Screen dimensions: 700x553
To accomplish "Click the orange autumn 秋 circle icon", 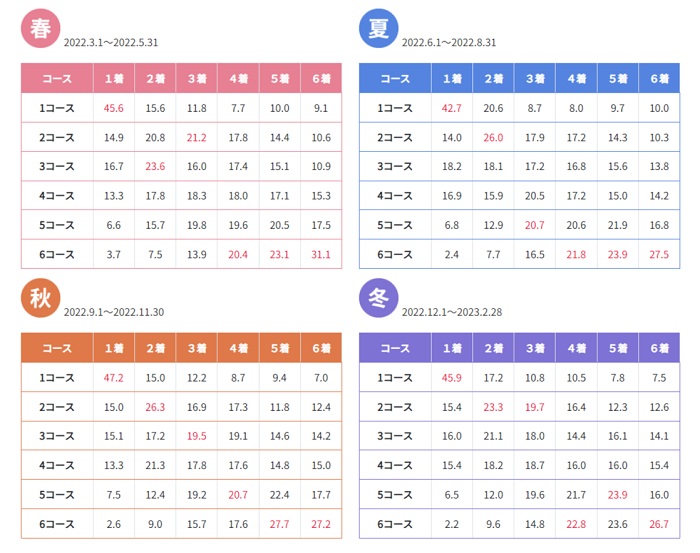I will pyautogui.click(x=40, y=298).
